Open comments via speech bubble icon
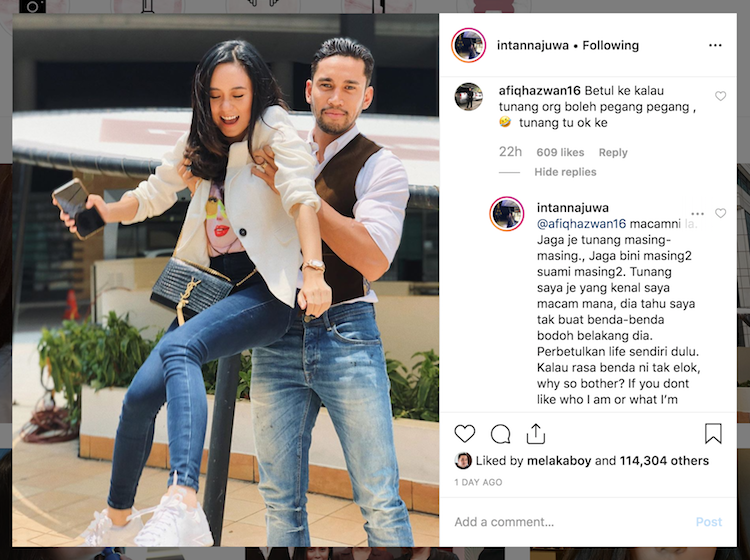The height and width of the screenshot is (560, 750). pyautogui.click(x=500, y=434)
